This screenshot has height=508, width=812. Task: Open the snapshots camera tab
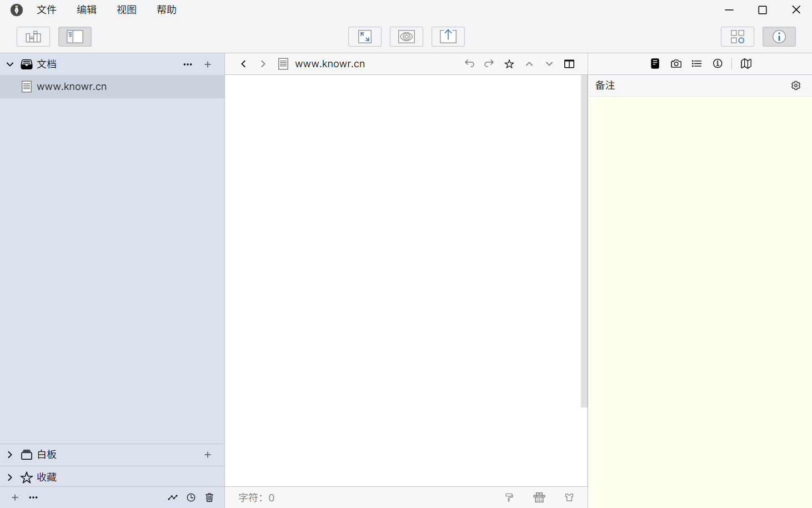pos(676,64)
